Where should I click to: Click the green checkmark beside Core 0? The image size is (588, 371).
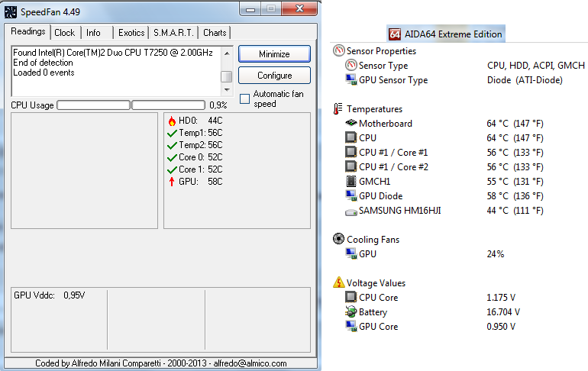[172, 157]
